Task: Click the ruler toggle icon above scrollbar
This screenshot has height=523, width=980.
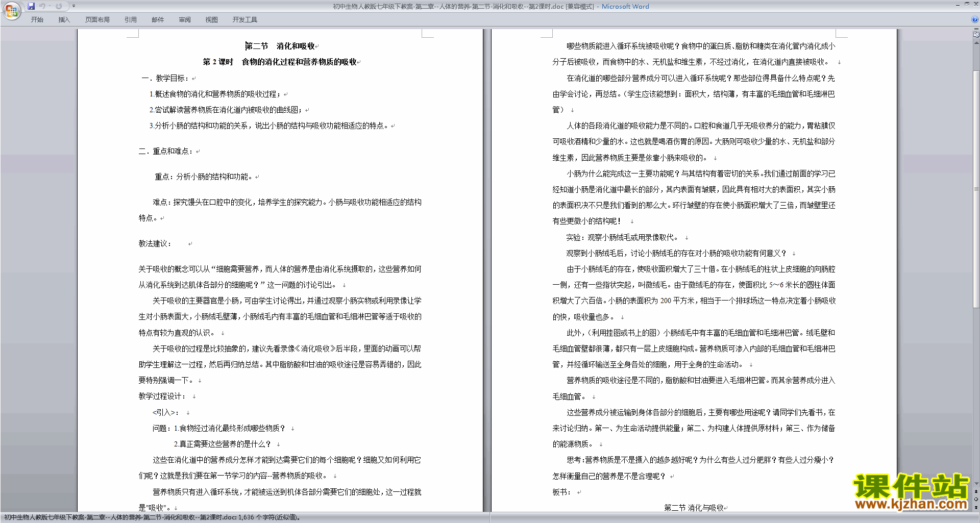Action: [x=976, y=35]
